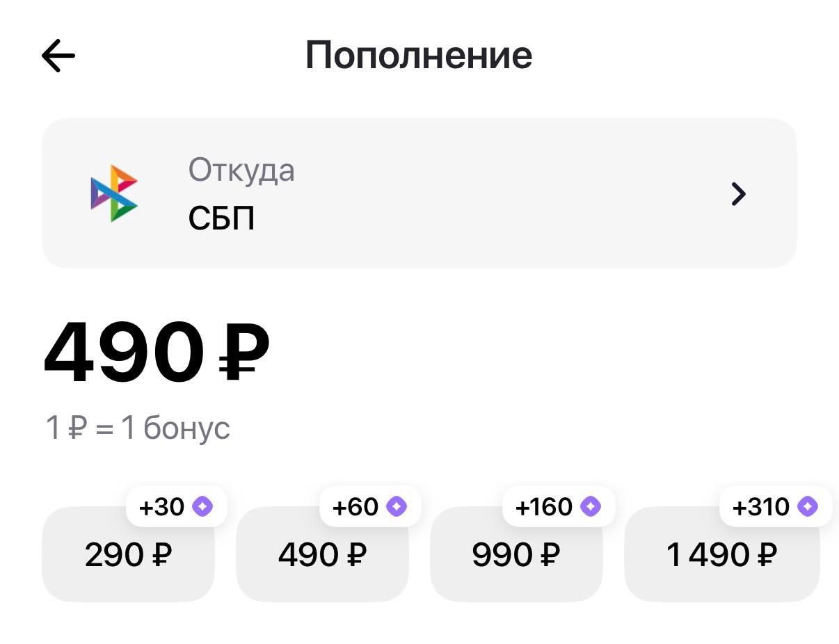Screen dimensions: 839x644
Task: Go back using the arrow icon
Action: coord(58,56)
